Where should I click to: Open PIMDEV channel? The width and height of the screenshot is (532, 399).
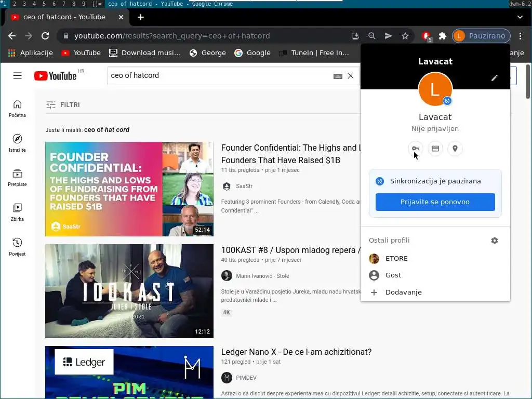pos(246,378)
